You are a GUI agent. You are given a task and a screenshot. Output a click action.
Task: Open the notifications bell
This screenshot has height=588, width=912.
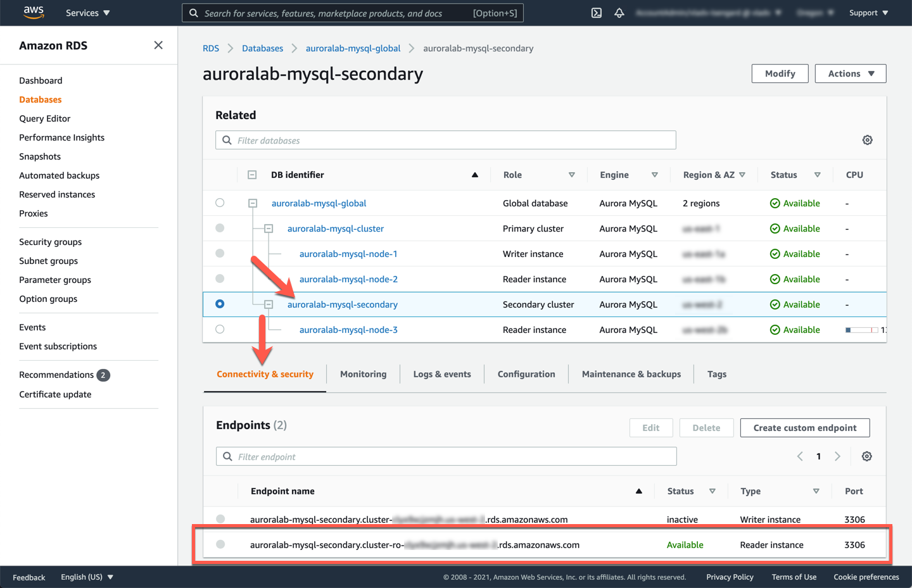coord(619,12)
